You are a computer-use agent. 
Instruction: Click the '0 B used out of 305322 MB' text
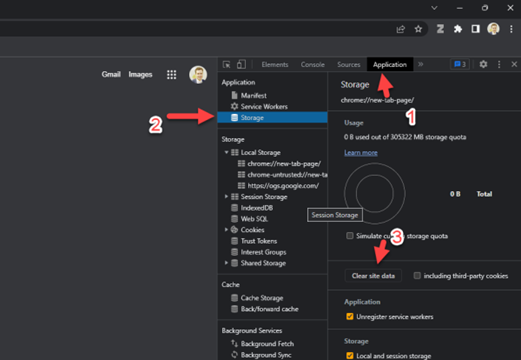tap(405, 137)
